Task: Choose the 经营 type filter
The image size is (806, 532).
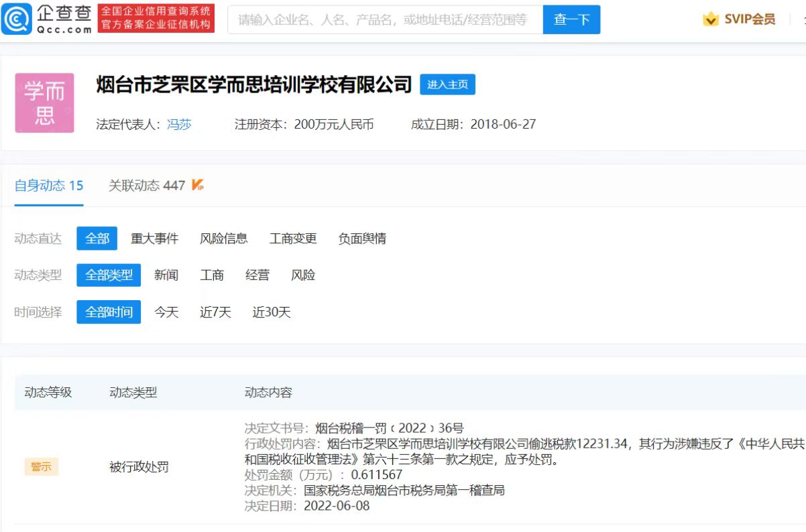Action: click(x=257, y=275)
